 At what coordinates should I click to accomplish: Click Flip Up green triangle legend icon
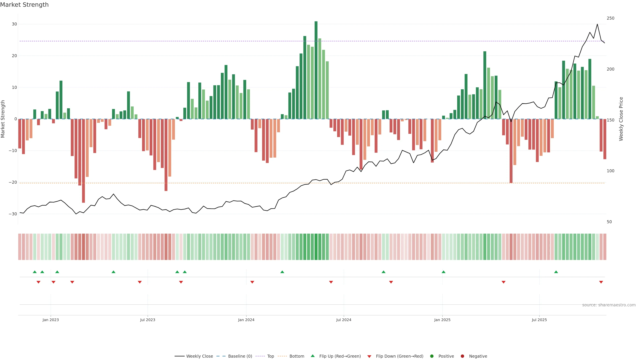click(312, 356)
